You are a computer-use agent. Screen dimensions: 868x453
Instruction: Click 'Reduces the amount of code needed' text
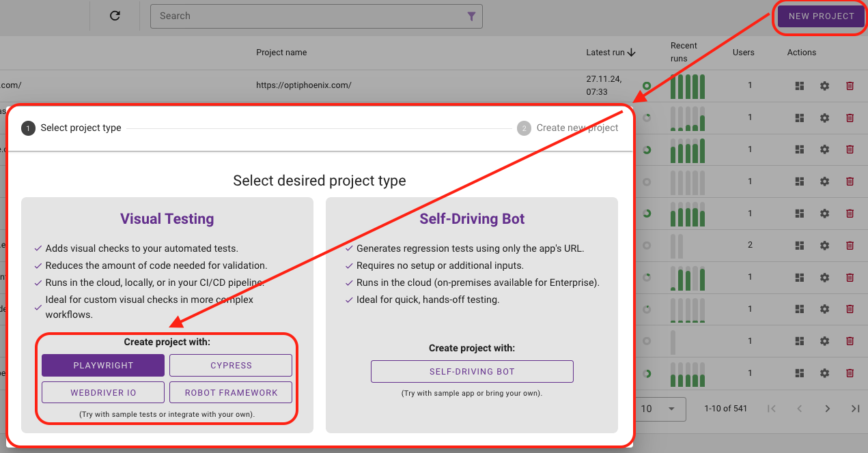tap(156, 265)
